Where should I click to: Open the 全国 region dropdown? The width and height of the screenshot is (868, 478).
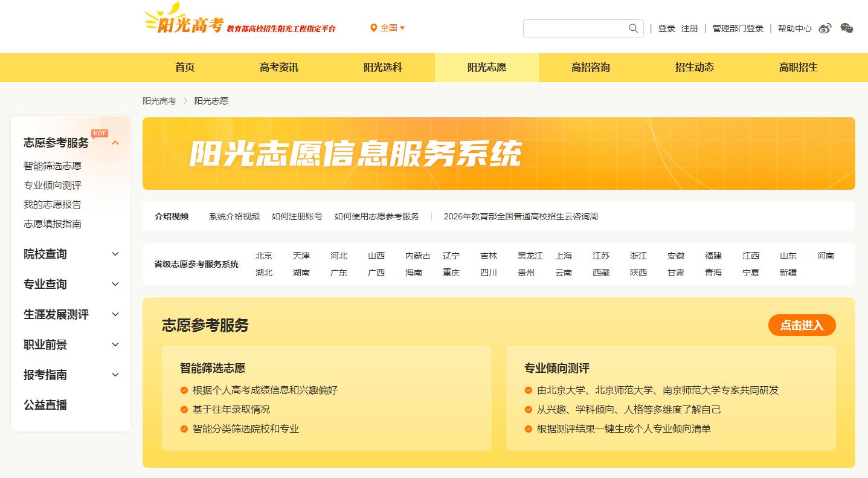[393, 28]
